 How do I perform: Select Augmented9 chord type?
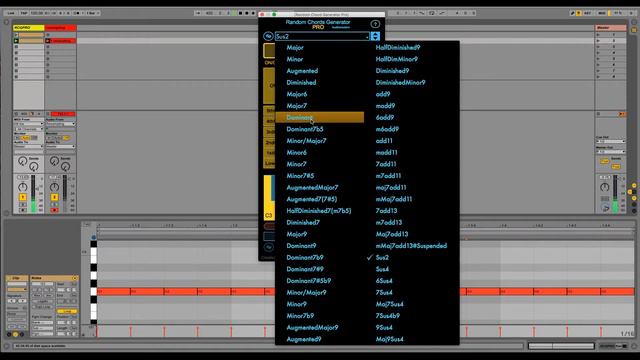tap(304, 339)
